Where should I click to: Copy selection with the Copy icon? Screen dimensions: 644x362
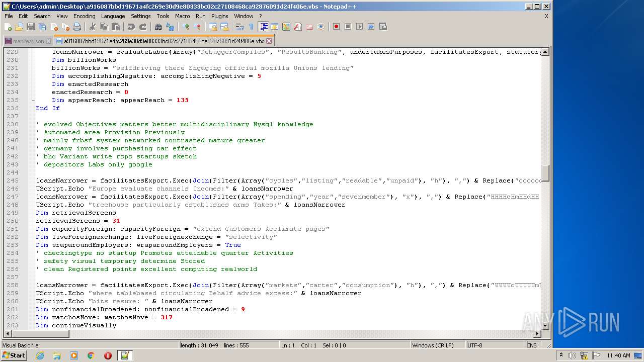click(104, 27)
